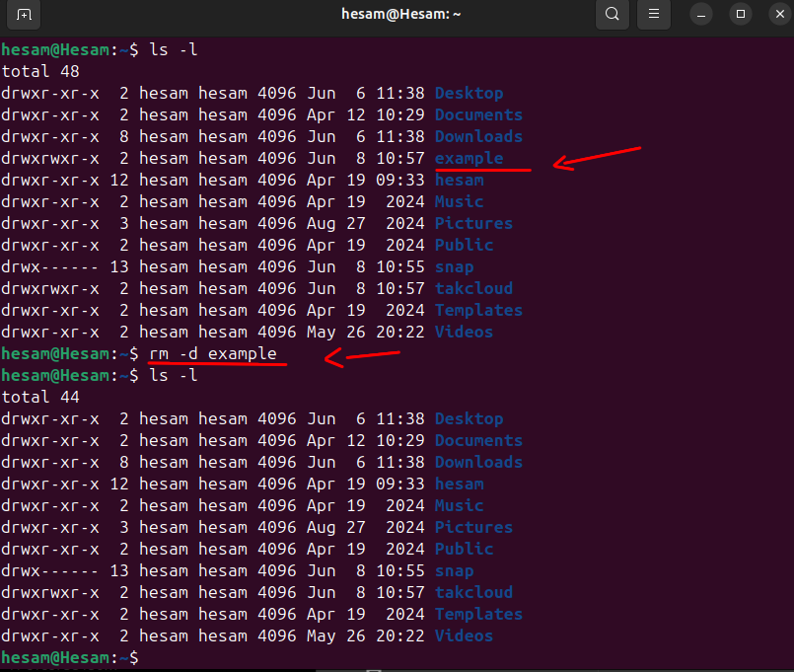Image resolution: width=794 pixels, height=672 pixels.
Task: Click Downloads in the second listing
Action: click(478, 463)
